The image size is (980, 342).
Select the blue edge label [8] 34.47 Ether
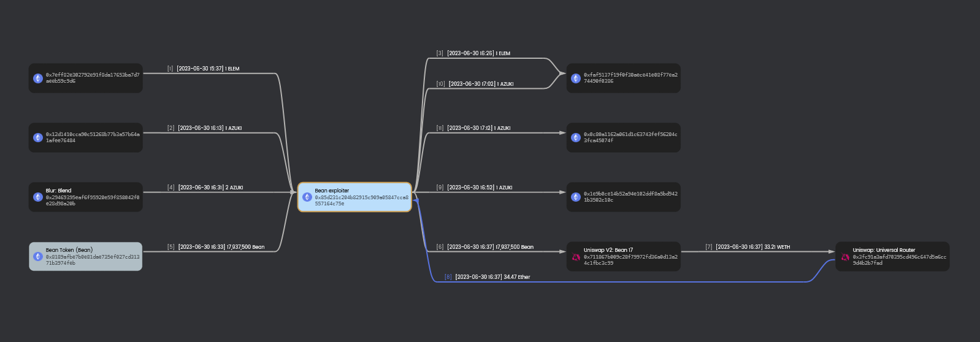pos(487,277)
